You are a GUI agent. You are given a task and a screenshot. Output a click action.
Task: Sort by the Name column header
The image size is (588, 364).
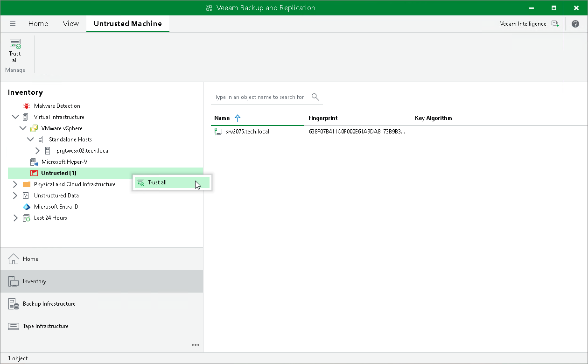[x=222, y=118]
